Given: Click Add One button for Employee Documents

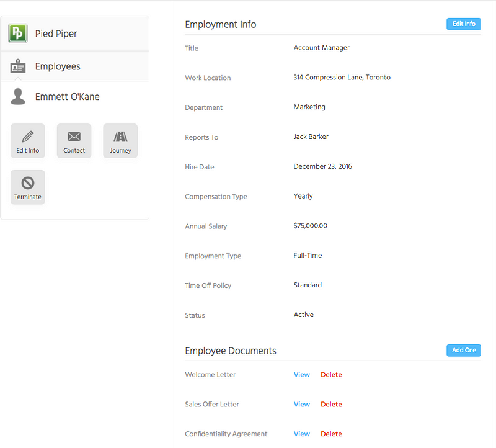Looking at the screenshot, I should [464, 351].
